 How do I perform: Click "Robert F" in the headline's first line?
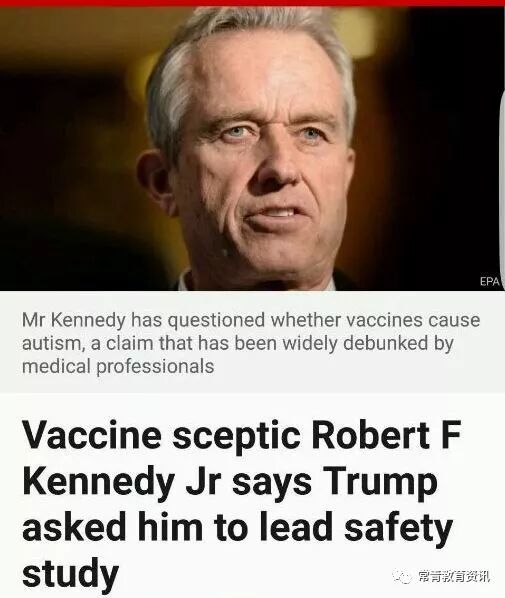tap(386, 435)
